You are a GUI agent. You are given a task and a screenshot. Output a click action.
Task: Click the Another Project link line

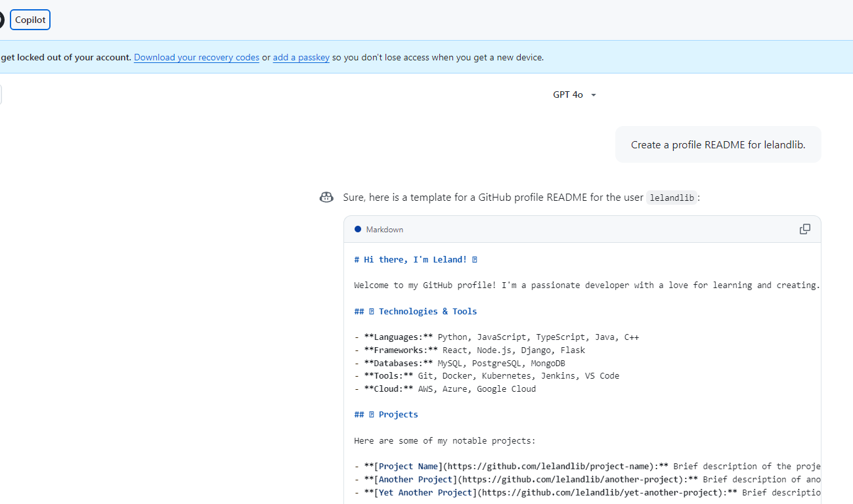point(587,480)
